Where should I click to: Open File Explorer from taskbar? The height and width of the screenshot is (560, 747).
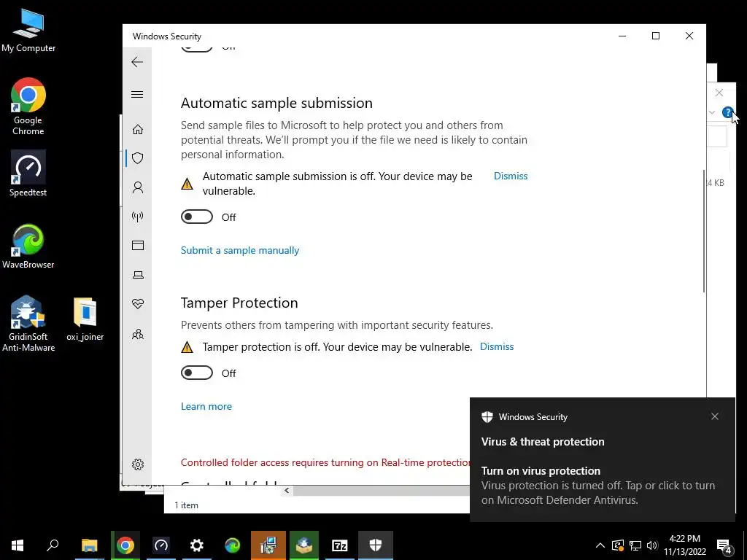click(89, 545)
